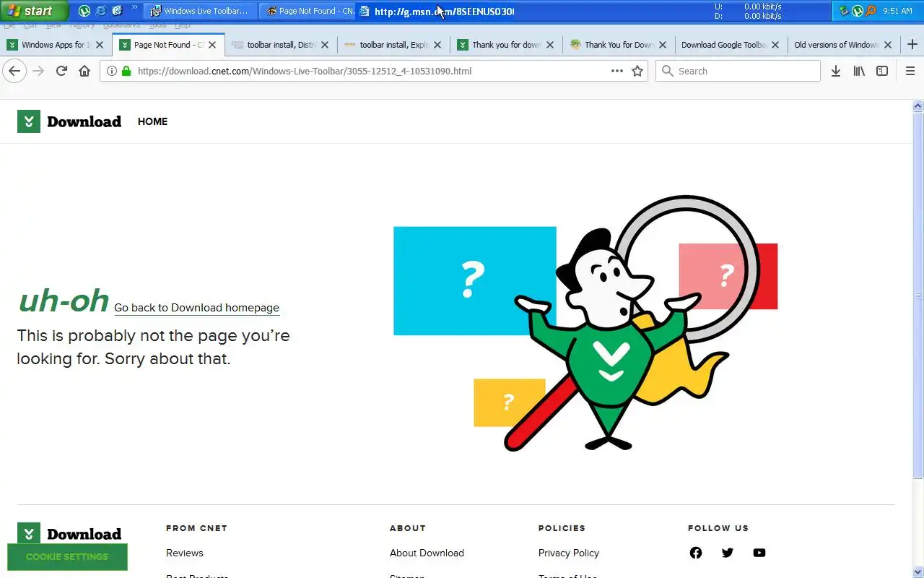The height and width of the screenshot is (578, 924).
Task: Close the toolbar install, Distr tab
Action: coord(325,45)
